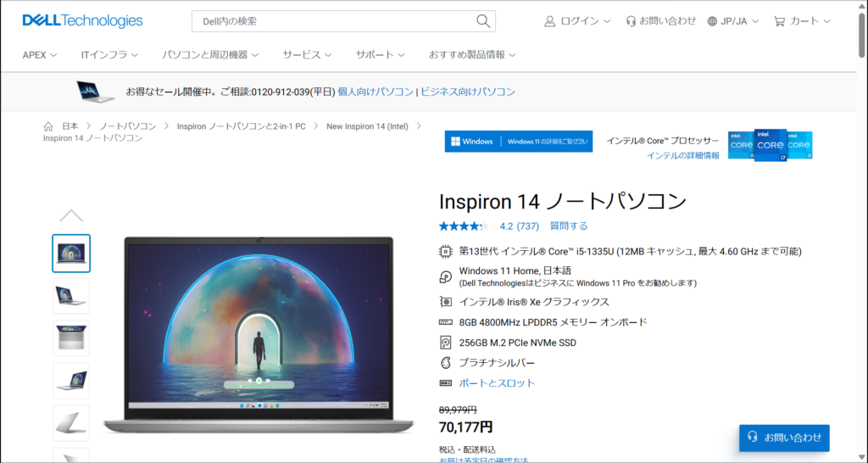Click the SSD storage spec icon
Screen dimensions: 868x463
click(x=445, y=343)
